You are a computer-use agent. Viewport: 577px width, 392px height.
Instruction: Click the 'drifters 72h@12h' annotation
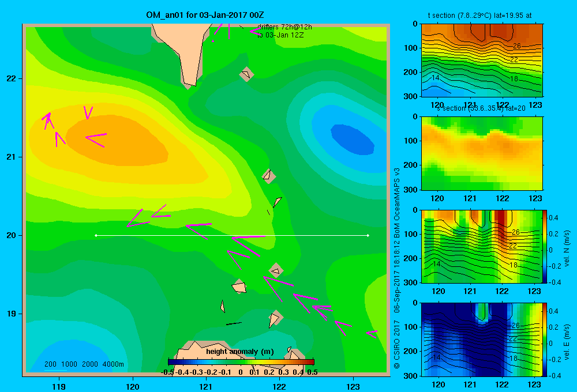click(x=284, y=27)
